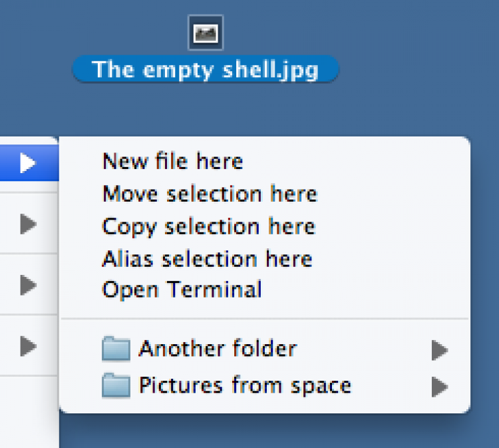Expand the "Pictures from space" submenu arrow

coord(439,386)
